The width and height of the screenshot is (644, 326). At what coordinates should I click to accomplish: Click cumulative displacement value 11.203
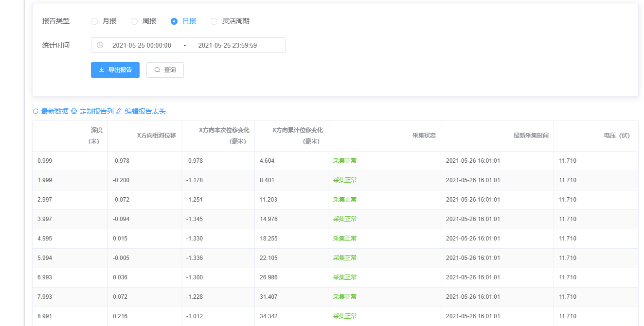pyautogui.click(x=268, y=200)
